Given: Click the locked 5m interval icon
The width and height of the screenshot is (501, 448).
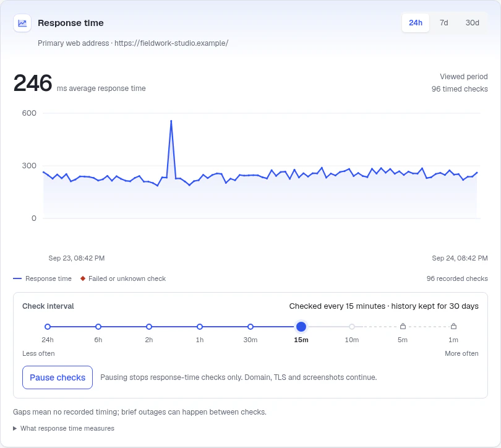Looking at the screenshot, I should pyautogui.click(x=403, y=326).
